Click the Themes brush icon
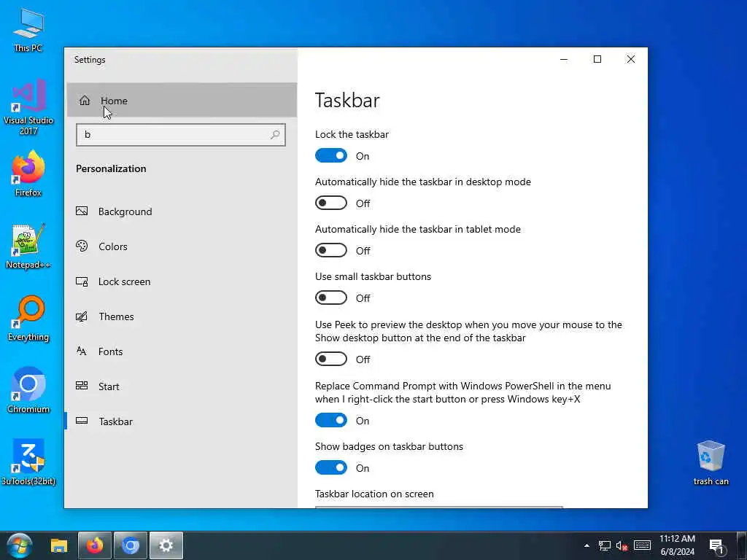 (82, 316)
